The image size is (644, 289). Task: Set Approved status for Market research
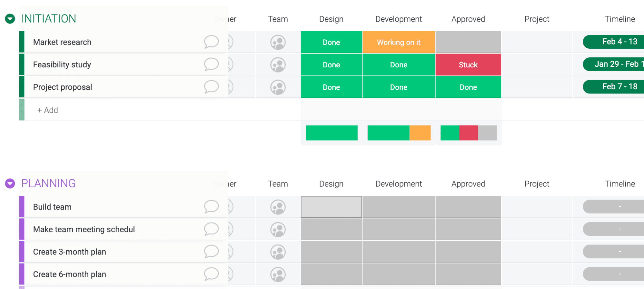pyautogui.click(x=468, y=42)
